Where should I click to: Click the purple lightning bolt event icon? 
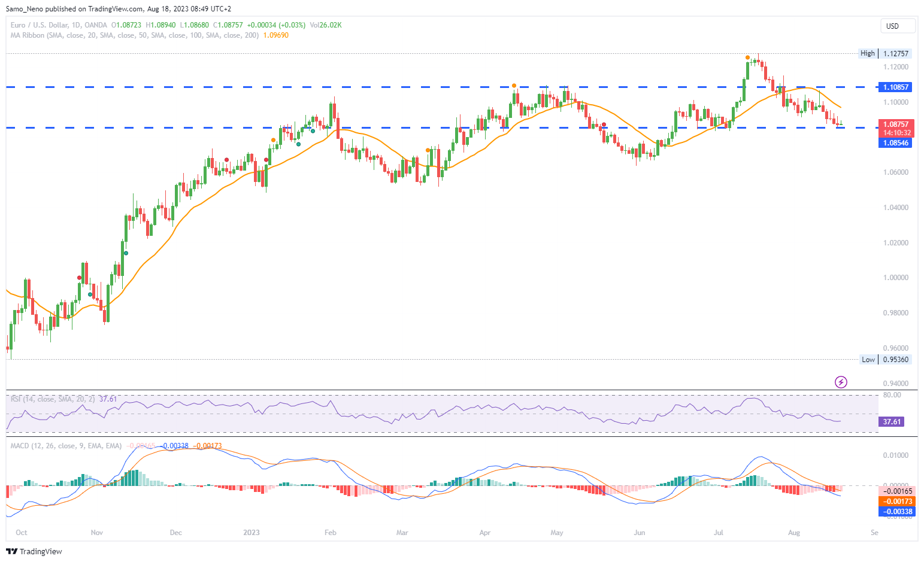pos(841,382)
